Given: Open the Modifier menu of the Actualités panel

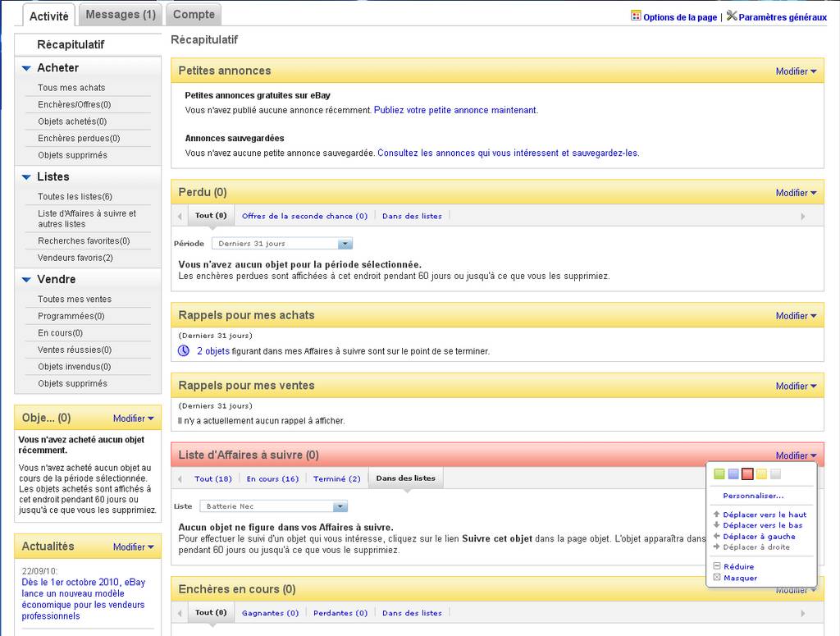Looking at the screenshot, I should coord(134,547).
